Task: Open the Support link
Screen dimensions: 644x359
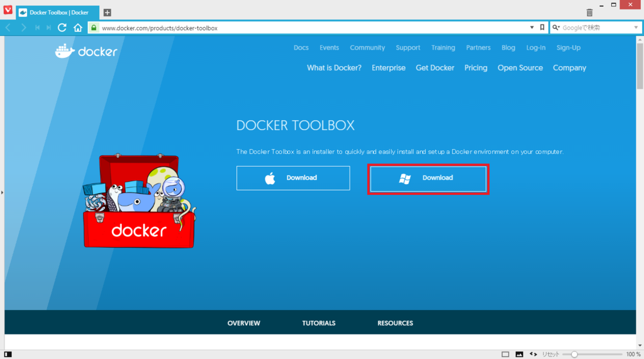Action: (408, 48)
